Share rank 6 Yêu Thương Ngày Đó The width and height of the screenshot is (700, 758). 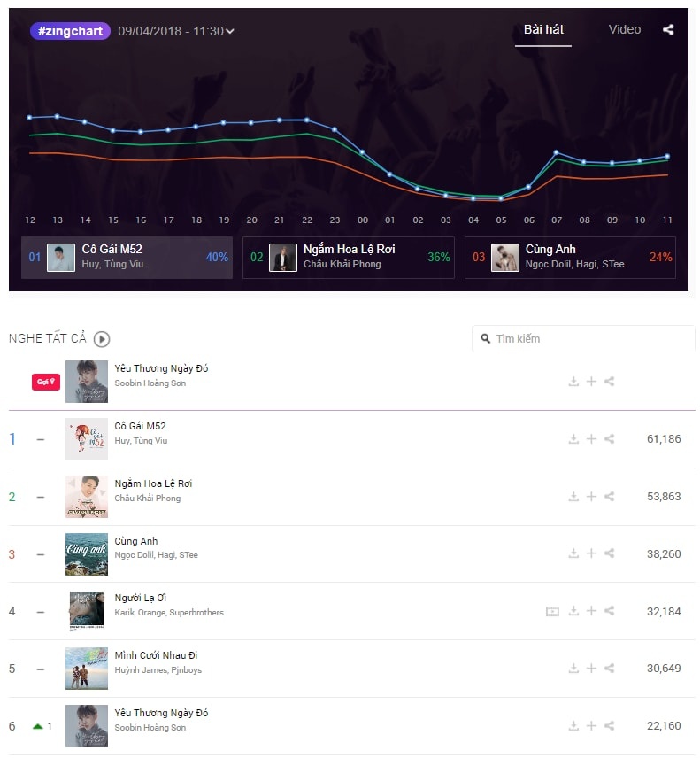609,725
